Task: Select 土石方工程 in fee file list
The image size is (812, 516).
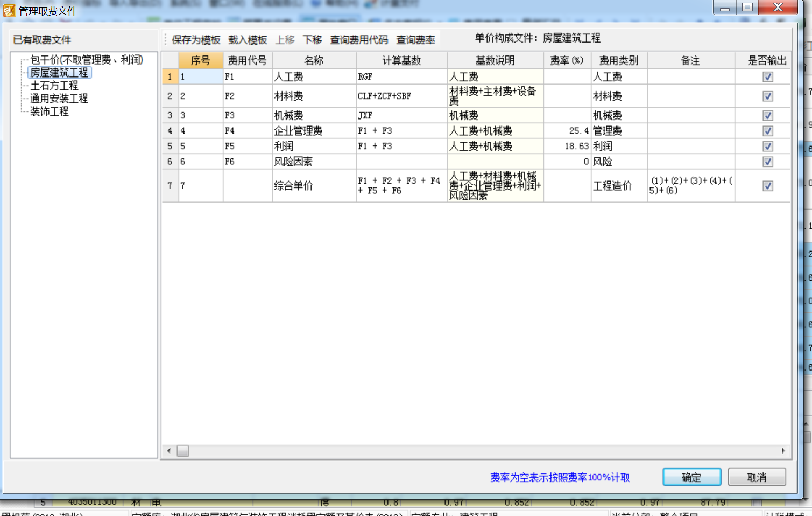Action: (x=54, y=86)
